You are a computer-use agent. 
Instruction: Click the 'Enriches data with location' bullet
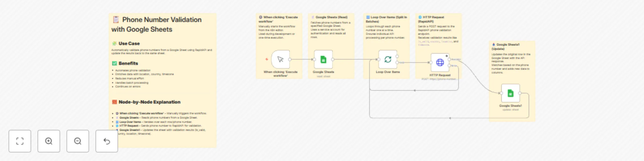144,74
